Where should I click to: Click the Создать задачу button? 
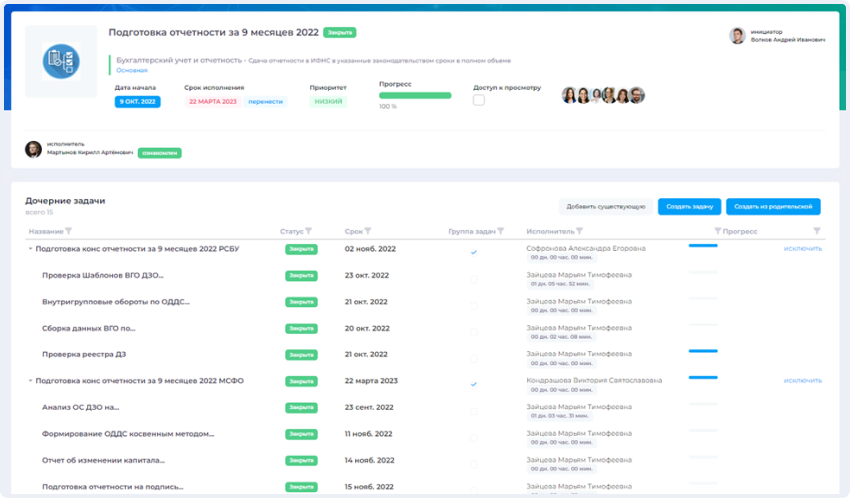[689, 206]
